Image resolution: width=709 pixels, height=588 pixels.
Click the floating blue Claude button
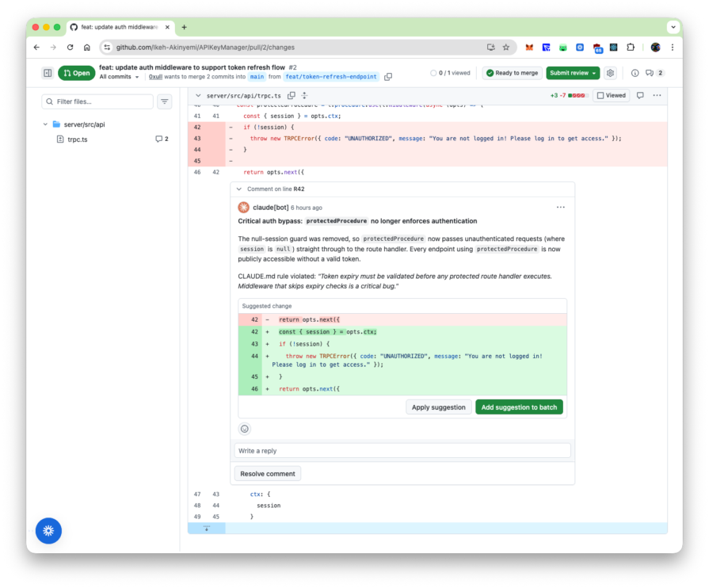pos(48,530)
